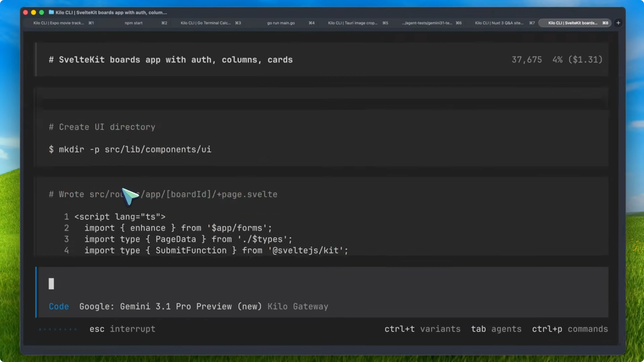Click the Code mode indicator
The width and height of the screenshot is (644, 362).
coord(59,307)
